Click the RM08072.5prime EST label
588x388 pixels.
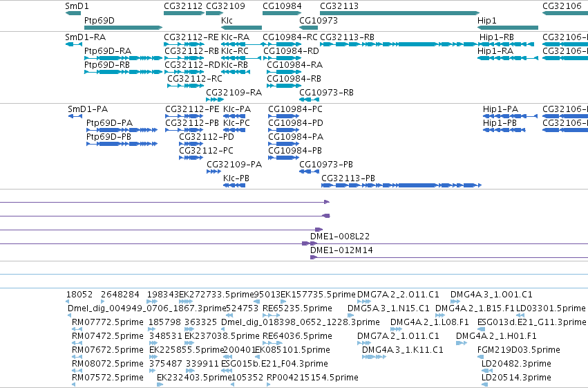[x=108, y=364]
